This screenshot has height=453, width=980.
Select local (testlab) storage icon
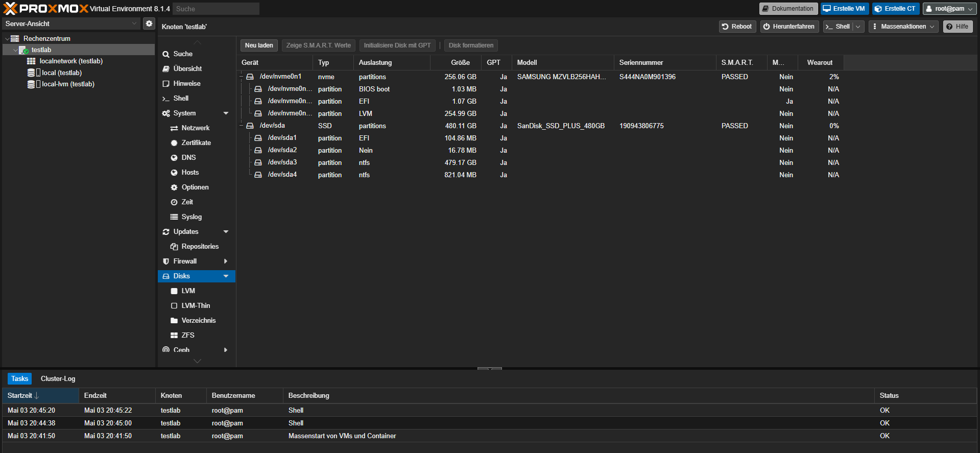tap(31, 73)
